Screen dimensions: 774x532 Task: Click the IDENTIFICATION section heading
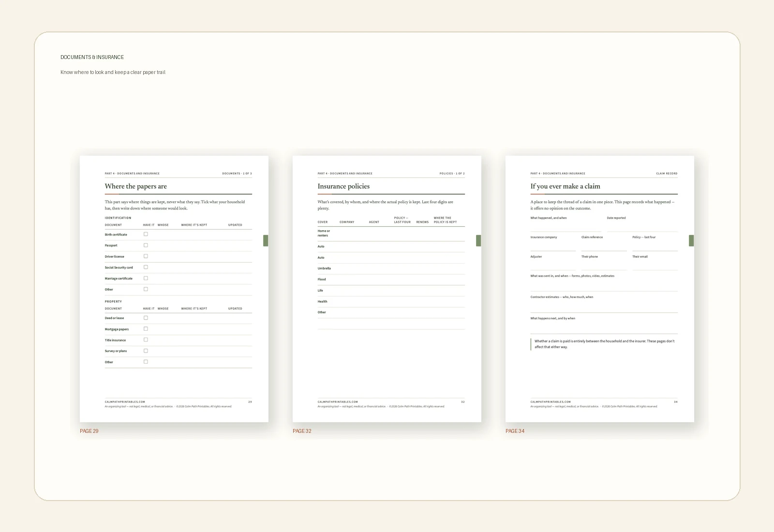click(118, 218)
